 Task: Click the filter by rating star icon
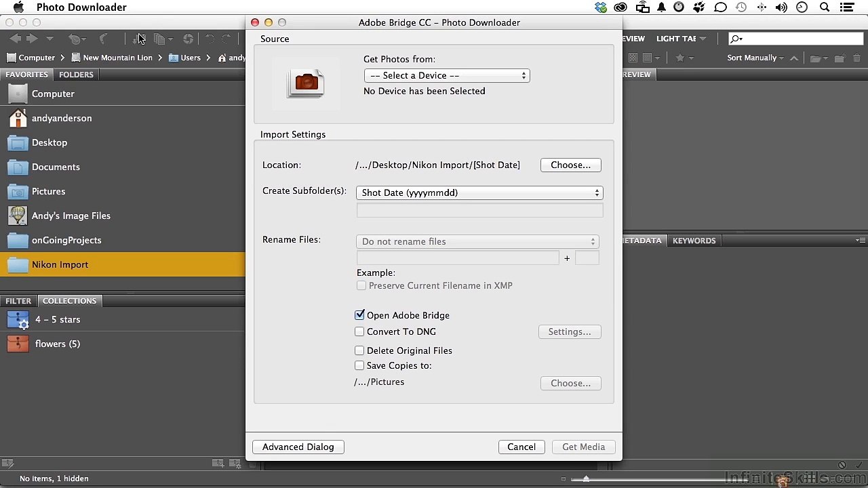click(680, 58)
